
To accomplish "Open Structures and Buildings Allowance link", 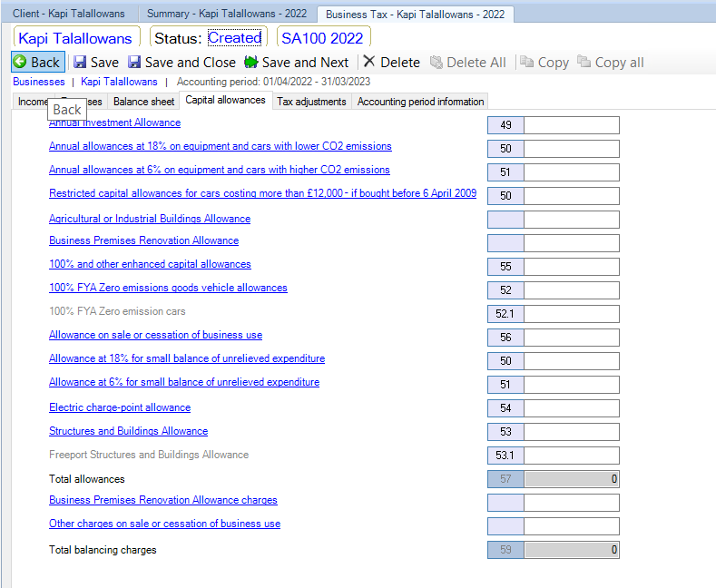I will (128, 431).
